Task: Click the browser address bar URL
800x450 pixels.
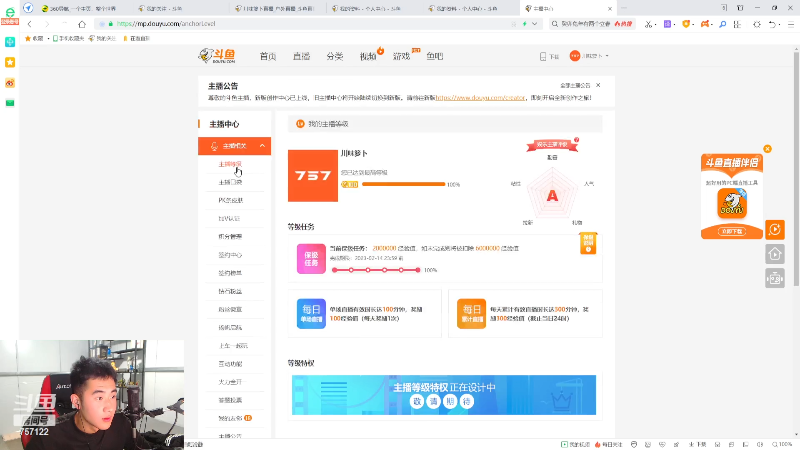Action: pos(166,24)
